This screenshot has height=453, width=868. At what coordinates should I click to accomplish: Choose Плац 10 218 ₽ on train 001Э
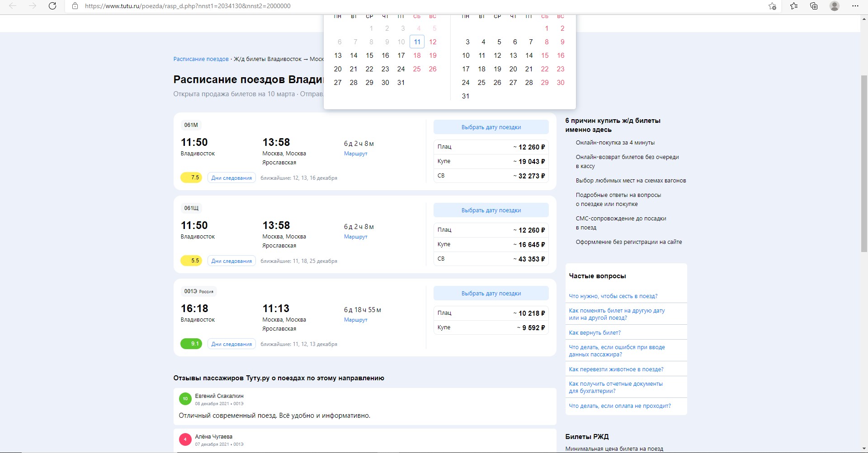[x=491, y=313]
